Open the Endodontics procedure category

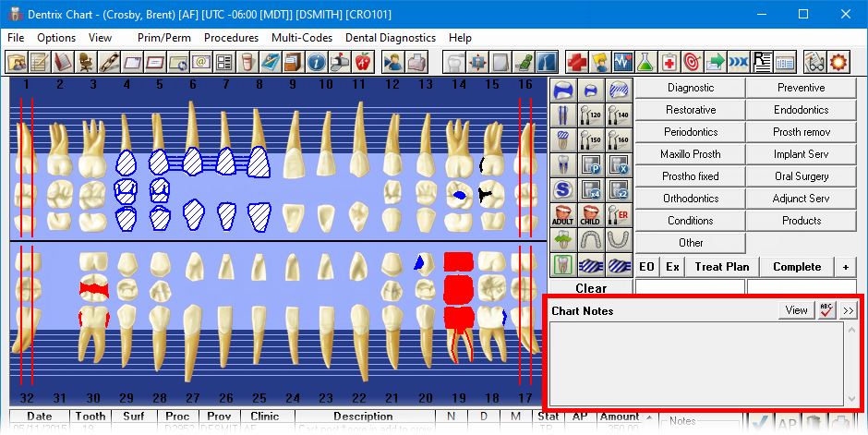[801, 110]
